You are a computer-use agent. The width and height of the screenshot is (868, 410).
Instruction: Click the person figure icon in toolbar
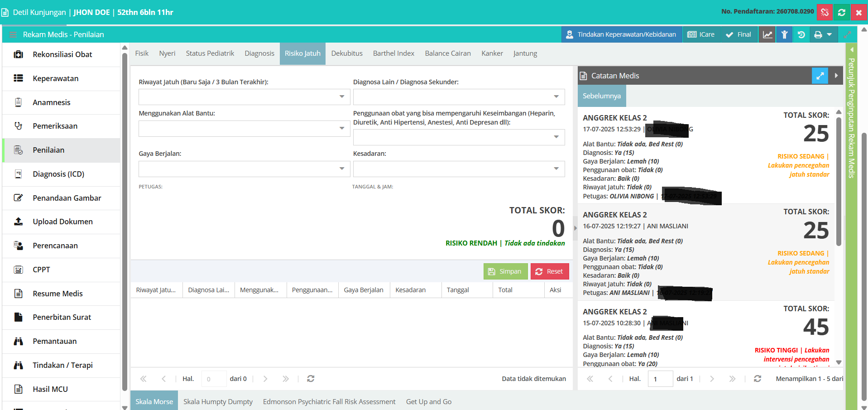tap(784, 34)
